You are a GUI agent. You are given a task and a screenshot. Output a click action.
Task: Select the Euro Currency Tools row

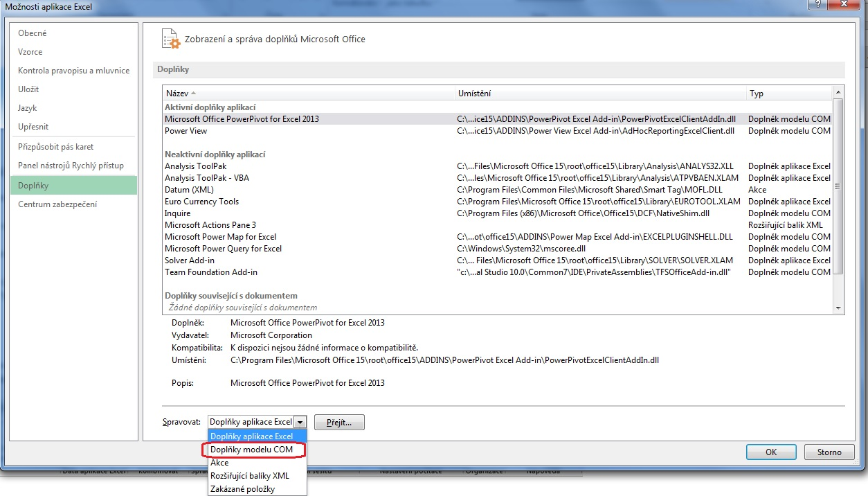click(x=498, y=202)
